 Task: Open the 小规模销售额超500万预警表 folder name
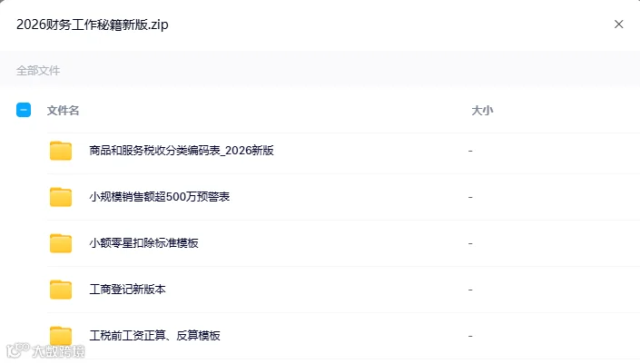coord(160,197)
